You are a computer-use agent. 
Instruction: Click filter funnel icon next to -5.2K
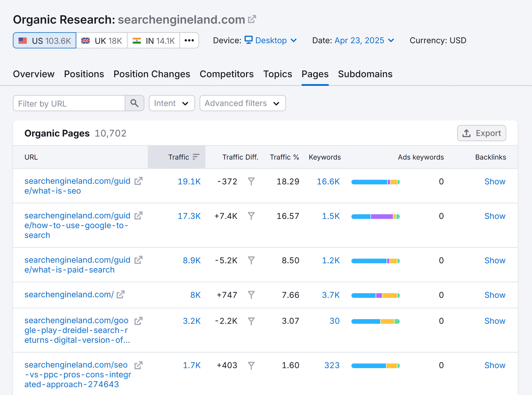coord(251,260)
